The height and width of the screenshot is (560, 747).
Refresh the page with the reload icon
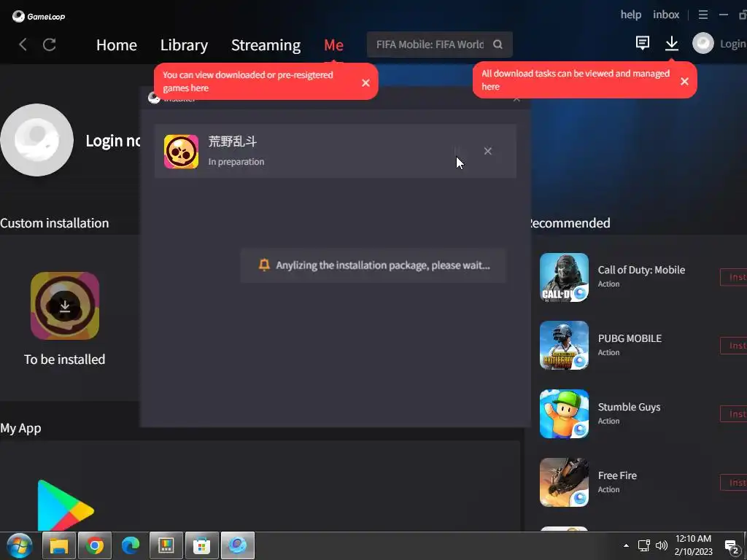50,44
